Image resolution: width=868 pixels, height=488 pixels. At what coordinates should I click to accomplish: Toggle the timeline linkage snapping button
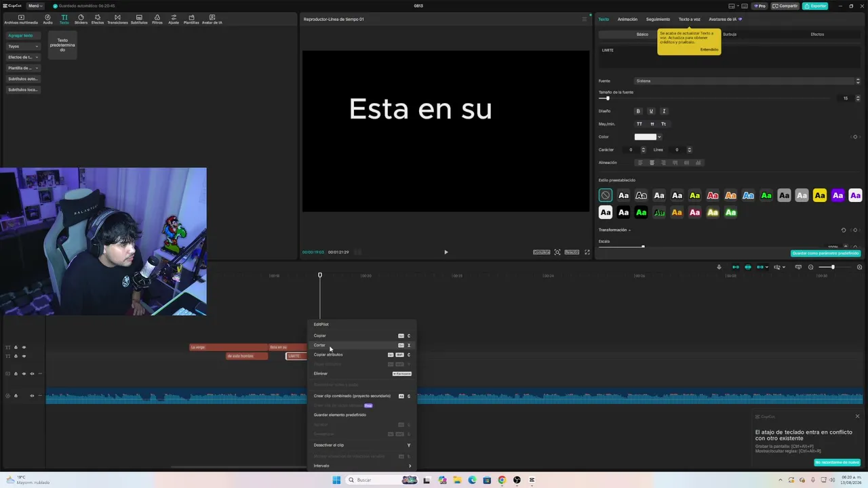760,267
